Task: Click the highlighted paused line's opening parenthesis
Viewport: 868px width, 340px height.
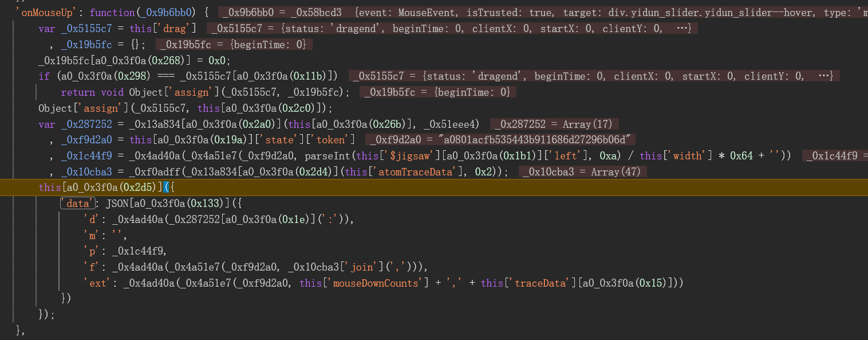Action: tap(166, 187)
